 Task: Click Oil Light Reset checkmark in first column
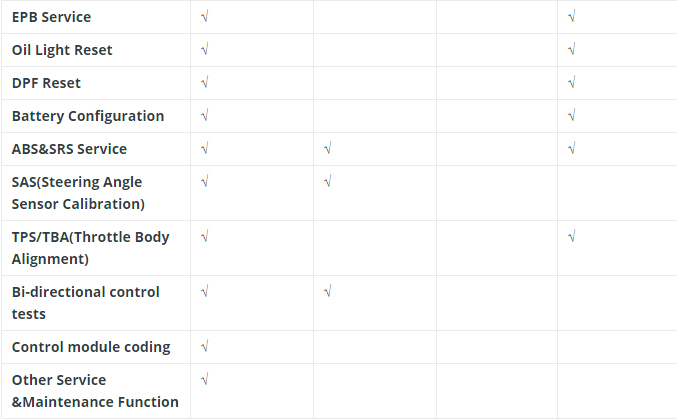pyautogui.click(x=205, y=50)
